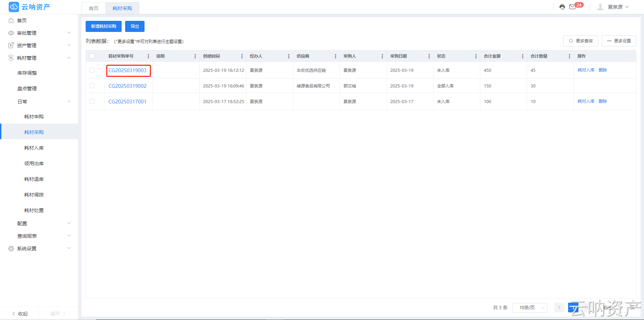
Task: Open 耗材入库 in the sidebar menu
Action: tap(34, 148)
